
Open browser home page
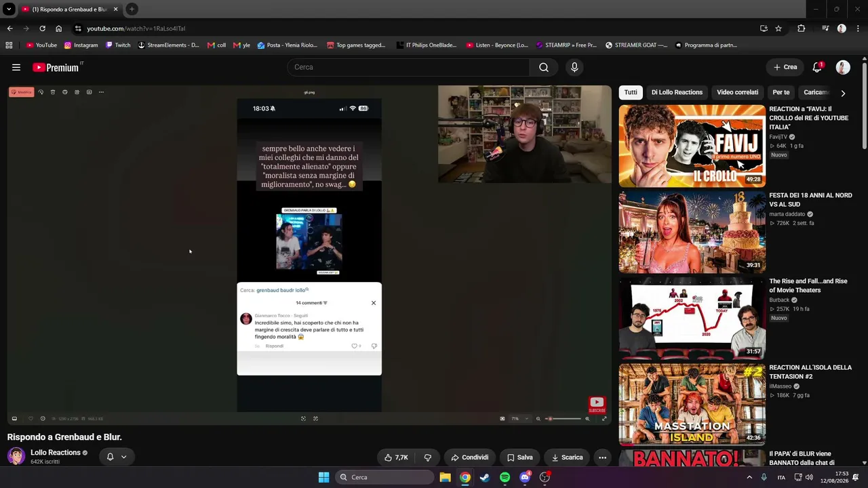pyautogui.click(x=58, y=28)
